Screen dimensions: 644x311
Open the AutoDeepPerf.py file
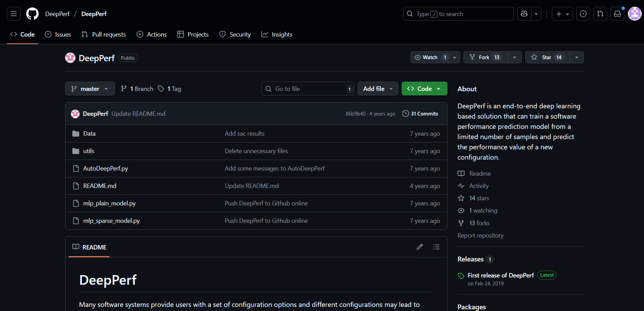click(x=105, y=168)
